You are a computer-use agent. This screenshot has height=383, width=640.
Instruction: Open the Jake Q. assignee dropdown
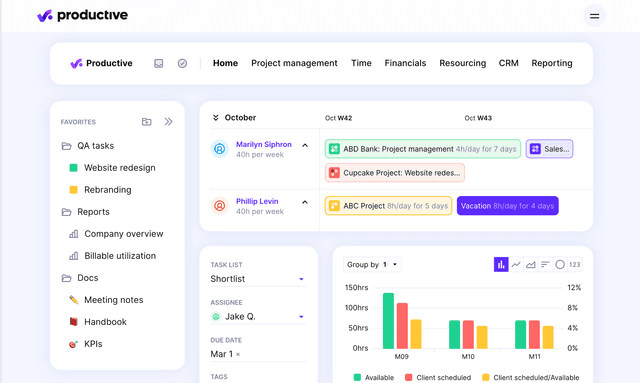[x=258, y=317]
